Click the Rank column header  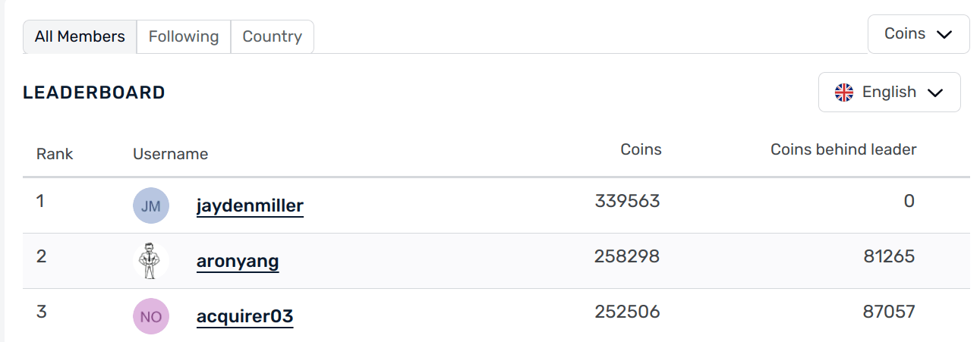click(55, 154)
